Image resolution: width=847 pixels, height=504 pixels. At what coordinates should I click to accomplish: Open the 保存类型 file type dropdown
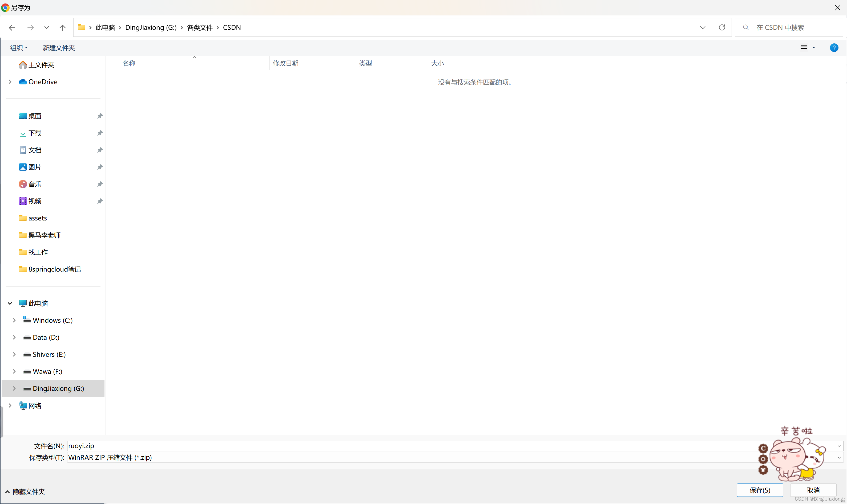pyautogui.click(x=839, y=457)
